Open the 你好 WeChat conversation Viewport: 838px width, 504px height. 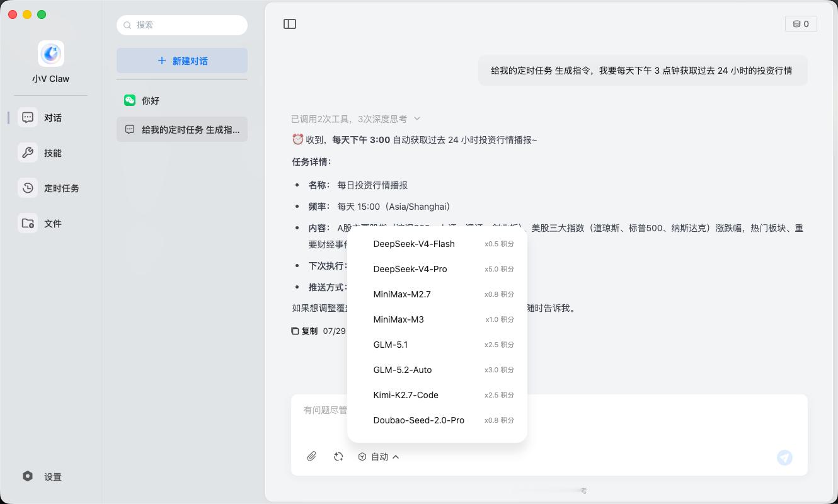coord(182,100)
